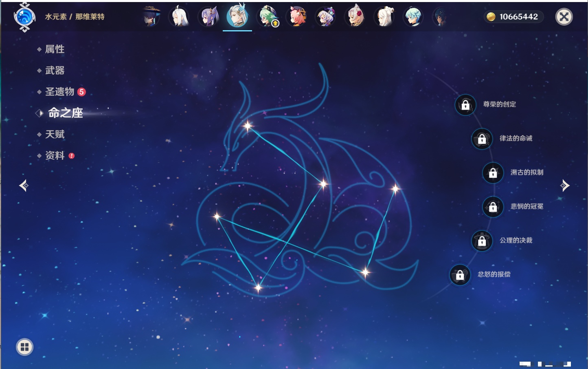
Task: Click the red 5 badge beside 圣遗物
Action: click(81, 92)
